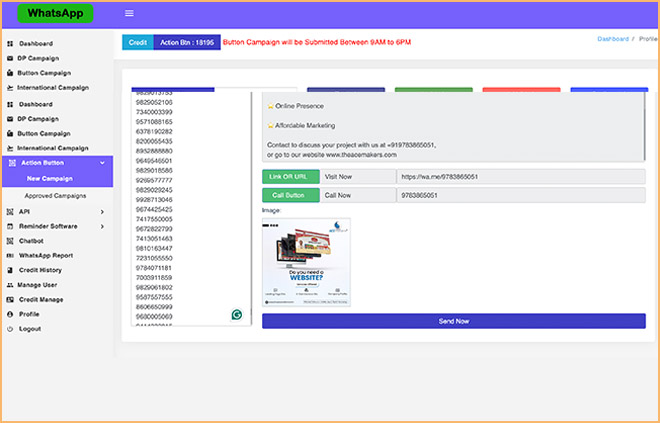Click the Send Now button
The height and width of the screenshot is (423, 660).
(x=454, y=321)
